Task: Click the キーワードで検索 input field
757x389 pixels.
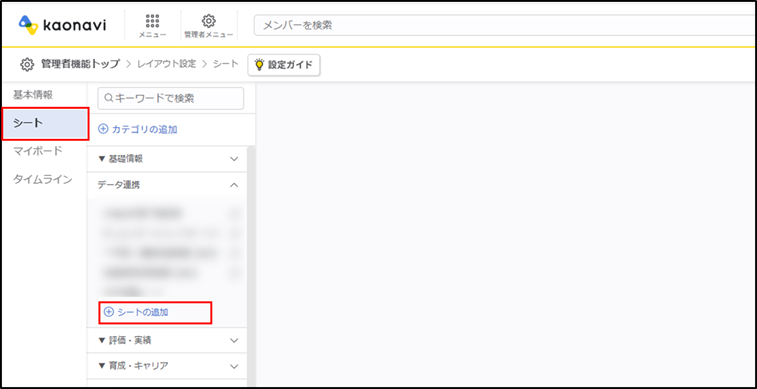Action: (x=171, y=98)
